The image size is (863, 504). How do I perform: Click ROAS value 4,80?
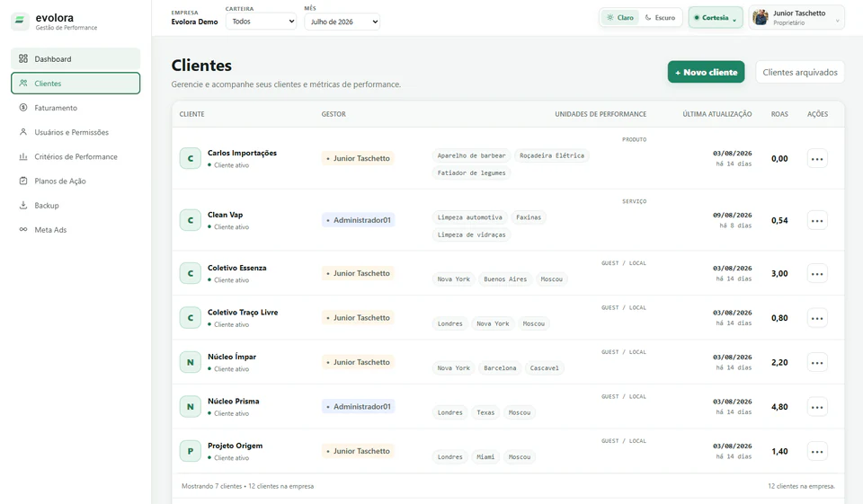779,407
